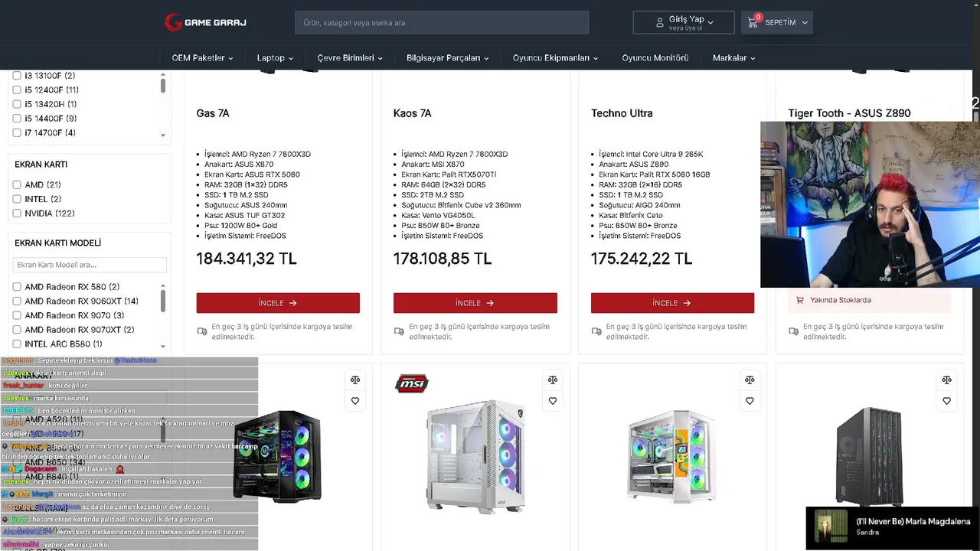Open the Game Garaj home logo
The height and width of the screenshot is (551, 980).
pos(205,22)
